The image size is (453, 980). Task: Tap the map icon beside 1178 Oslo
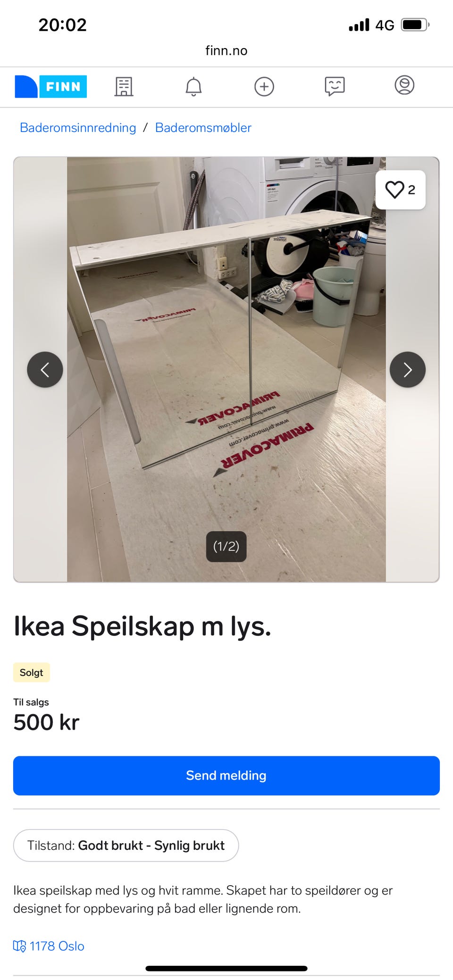point(19,946)
